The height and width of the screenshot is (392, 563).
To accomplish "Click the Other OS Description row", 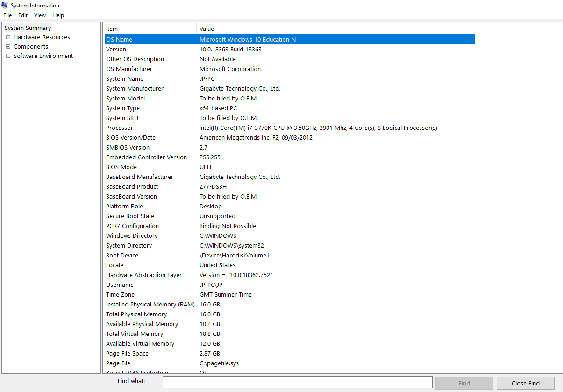I will pyautogui.click(x=290, y=59).
